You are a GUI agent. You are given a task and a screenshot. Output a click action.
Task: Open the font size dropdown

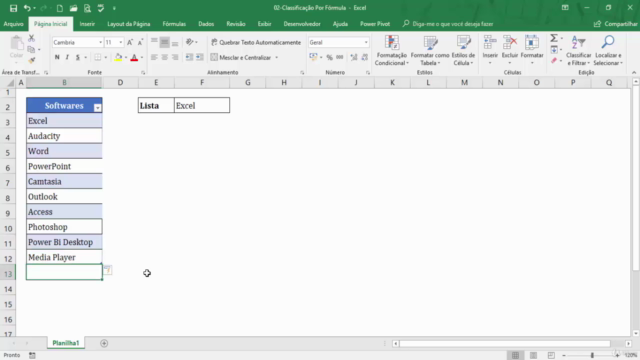coord(120,42)
